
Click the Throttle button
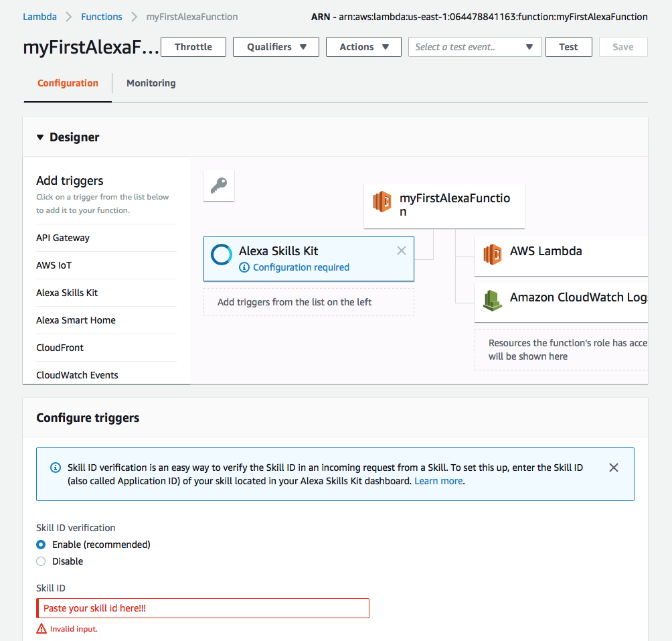(193, 47)
